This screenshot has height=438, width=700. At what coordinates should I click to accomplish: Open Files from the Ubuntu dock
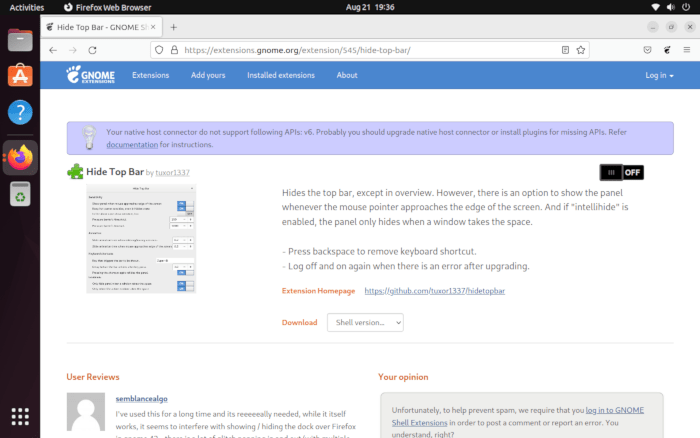click(20, 40)
